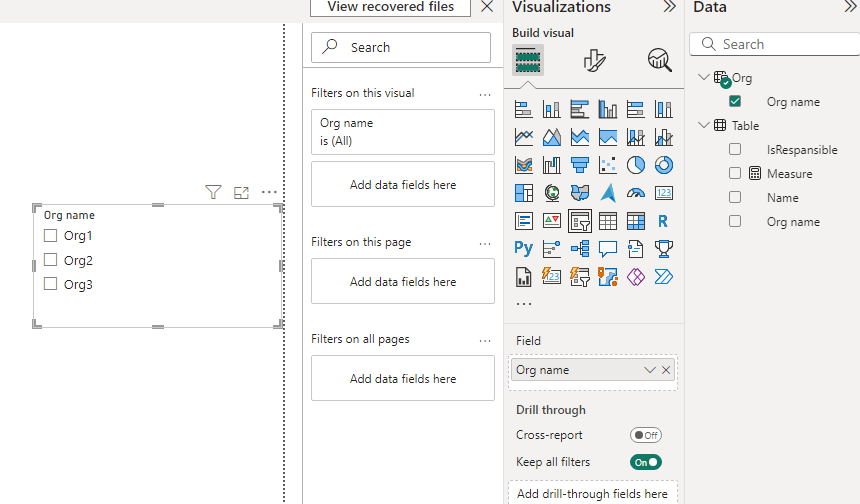Screen dimensions: 860x504
Task: Insert a Ribbon chart visual
Action: [x=524, y=165]
